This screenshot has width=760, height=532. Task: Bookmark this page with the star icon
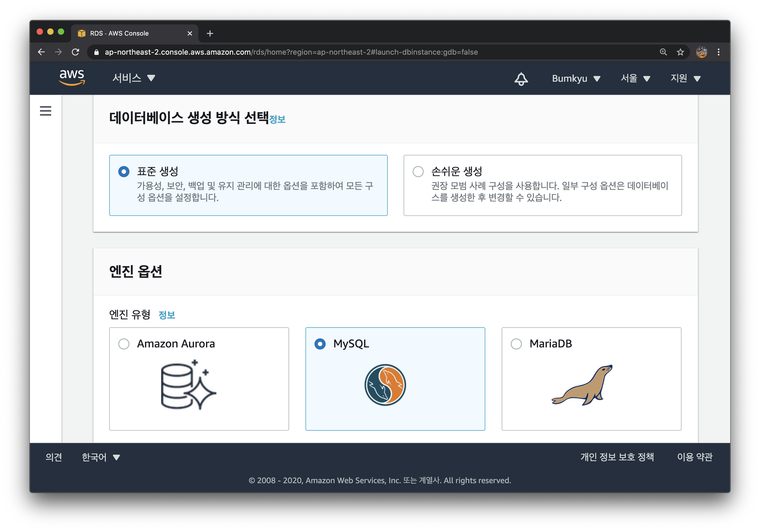pyautogui.click(x=680, y=52)
